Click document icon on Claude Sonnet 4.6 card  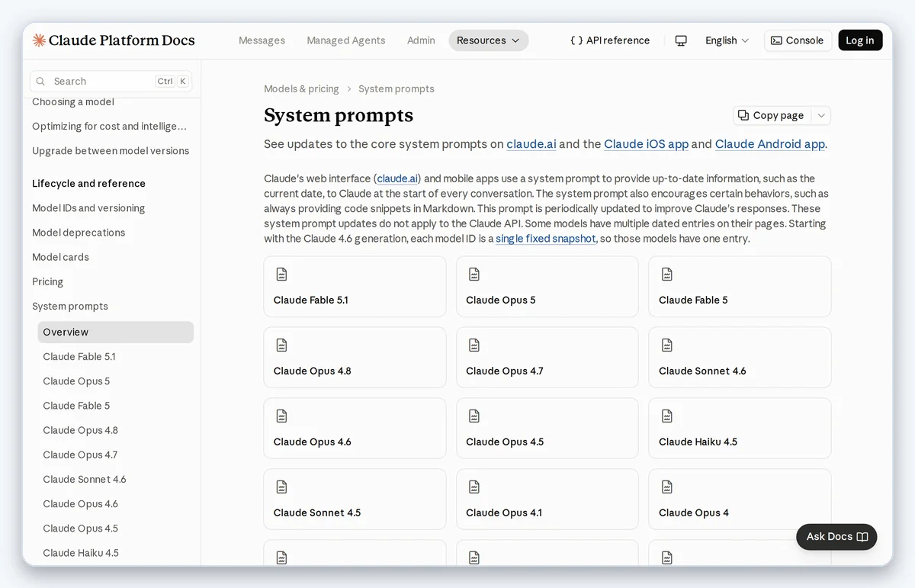(667, 345)
